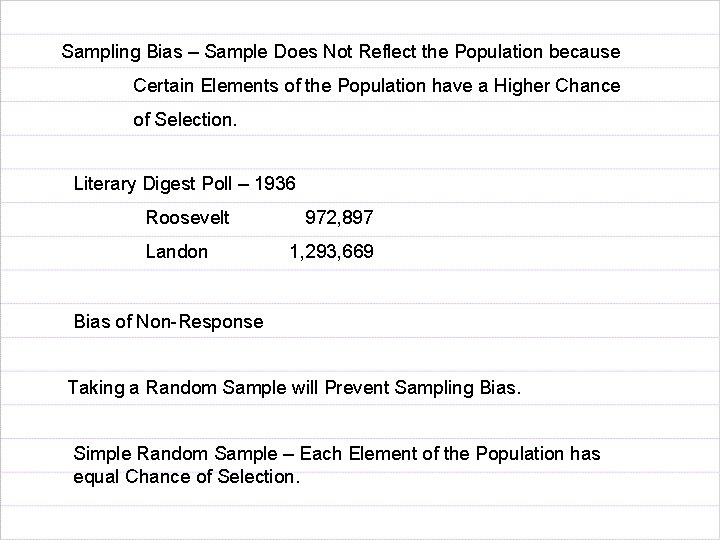Click the number 972,897

(339, 217)
